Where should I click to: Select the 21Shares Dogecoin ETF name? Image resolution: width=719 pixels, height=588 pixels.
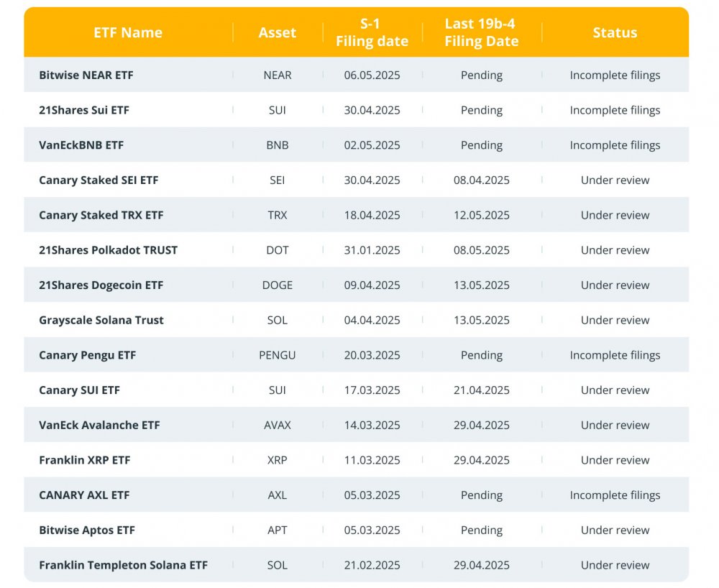click(101, 285)
